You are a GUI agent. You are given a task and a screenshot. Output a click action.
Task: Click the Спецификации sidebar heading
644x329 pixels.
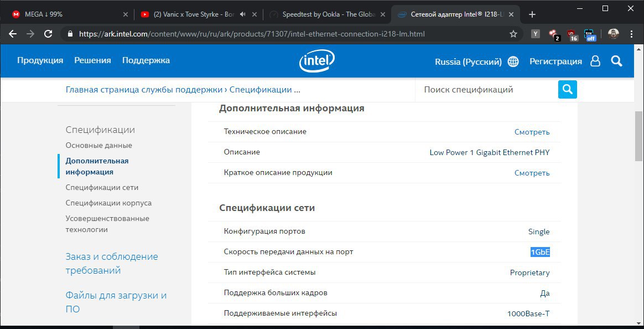tap(100, 130)
